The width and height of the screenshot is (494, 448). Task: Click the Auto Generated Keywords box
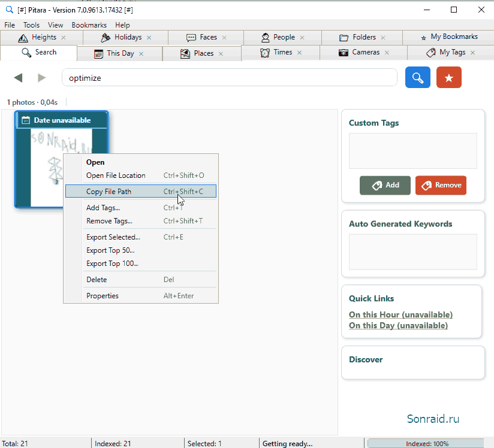tap(412, 252)
